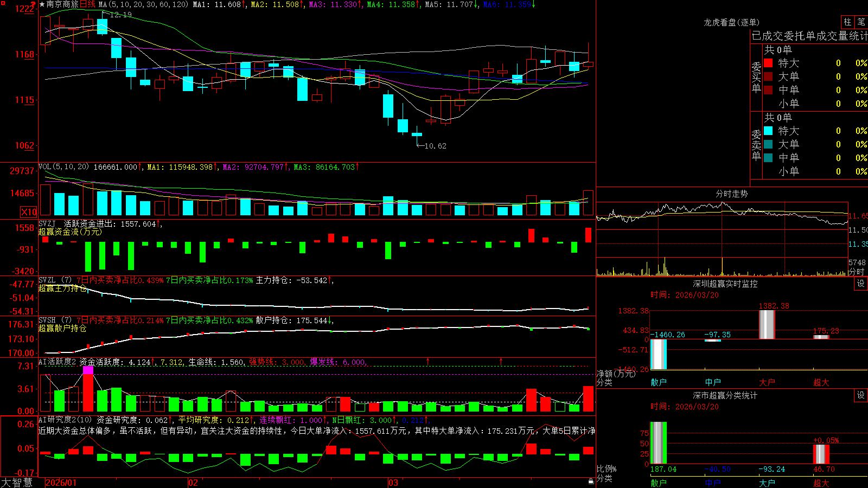Click the teal 中单 sell-order swatch
868x488 pixels.
click(768, 158)
